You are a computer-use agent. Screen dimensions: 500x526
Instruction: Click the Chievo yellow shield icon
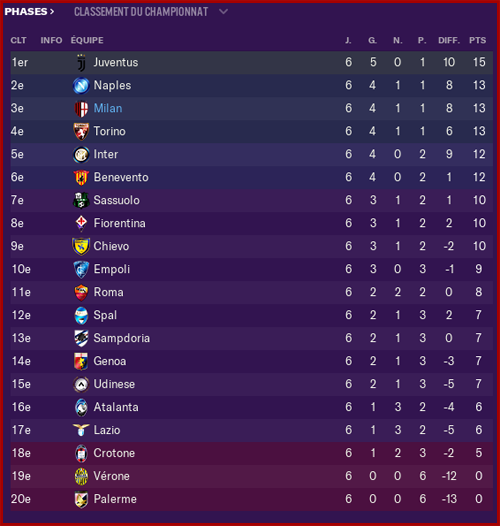[81, 247]
